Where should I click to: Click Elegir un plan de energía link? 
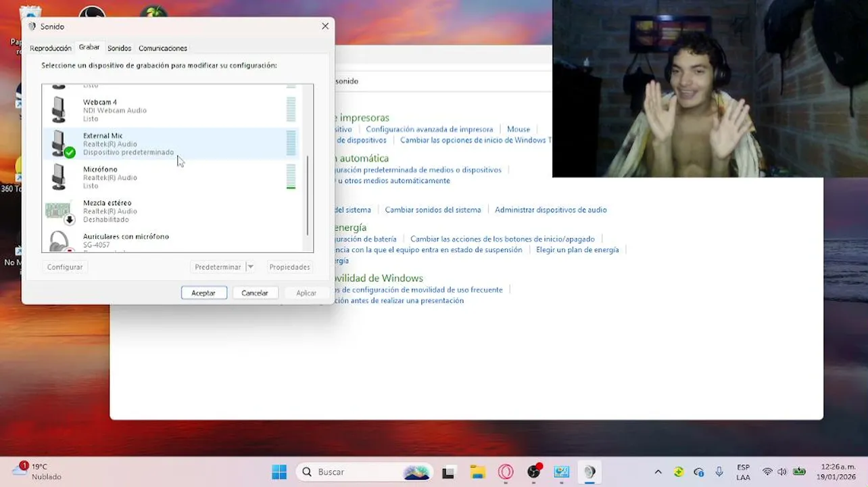(577, 250)
